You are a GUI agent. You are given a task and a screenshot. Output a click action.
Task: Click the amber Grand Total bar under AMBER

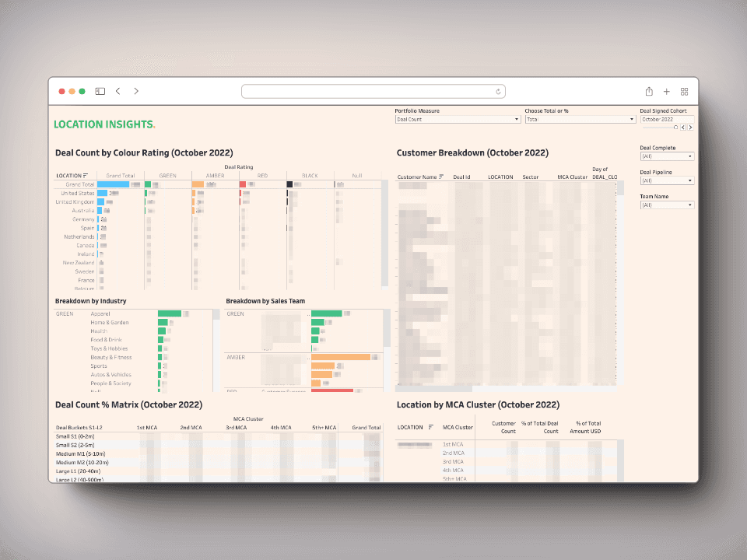(198, 184)
